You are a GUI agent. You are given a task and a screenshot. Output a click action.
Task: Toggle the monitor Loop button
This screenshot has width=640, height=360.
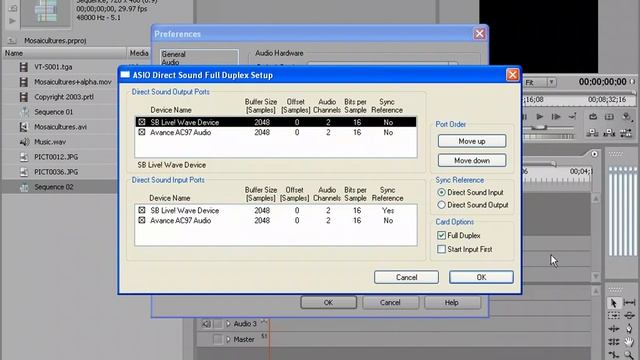click(593, 117)
